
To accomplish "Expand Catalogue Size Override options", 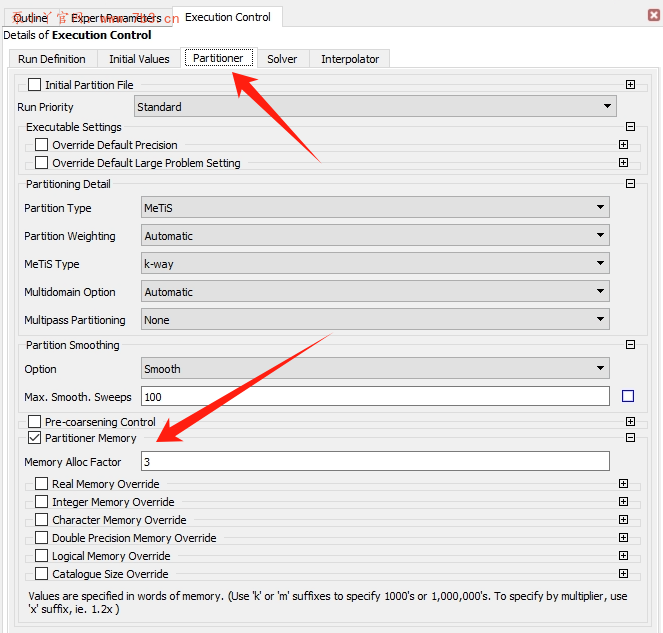I will point(623,574).
